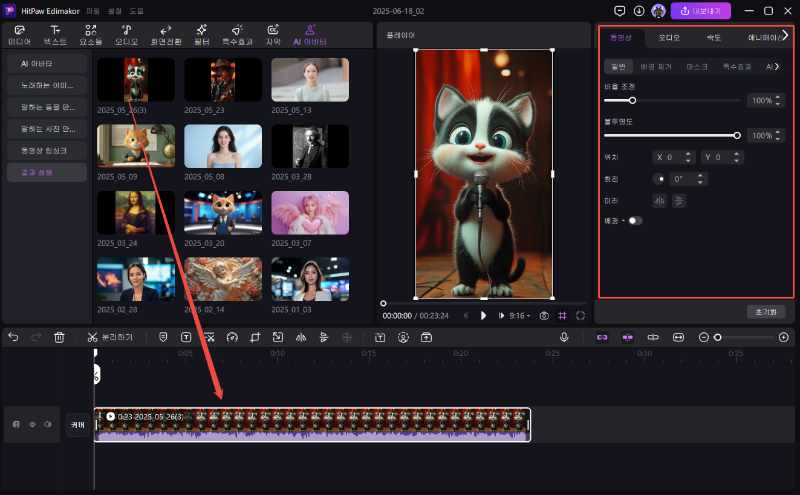Click the flip horizontal icon in properties

tap(659, 200)
